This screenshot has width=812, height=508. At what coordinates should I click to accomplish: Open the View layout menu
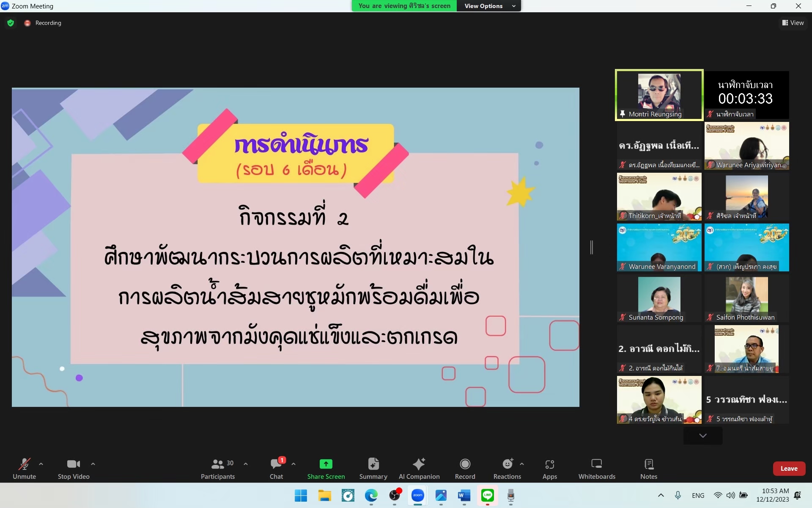pyautogui.click(x=793, y=23)
